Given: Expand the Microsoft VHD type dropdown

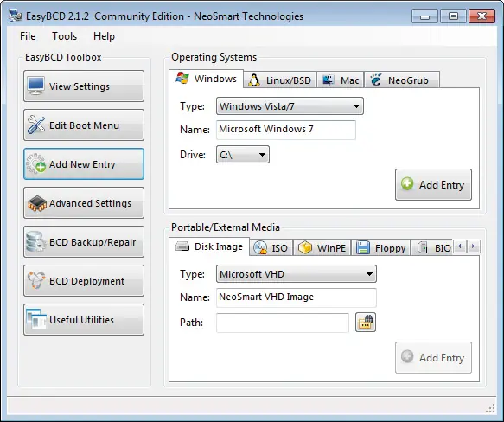Looking at the screenshot, I should [x=296, y=274].
